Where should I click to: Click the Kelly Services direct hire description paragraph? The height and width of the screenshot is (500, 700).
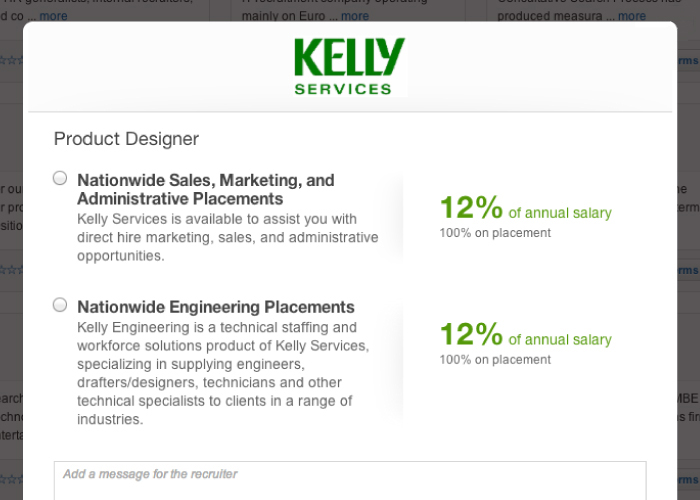[x=228, y=237]
